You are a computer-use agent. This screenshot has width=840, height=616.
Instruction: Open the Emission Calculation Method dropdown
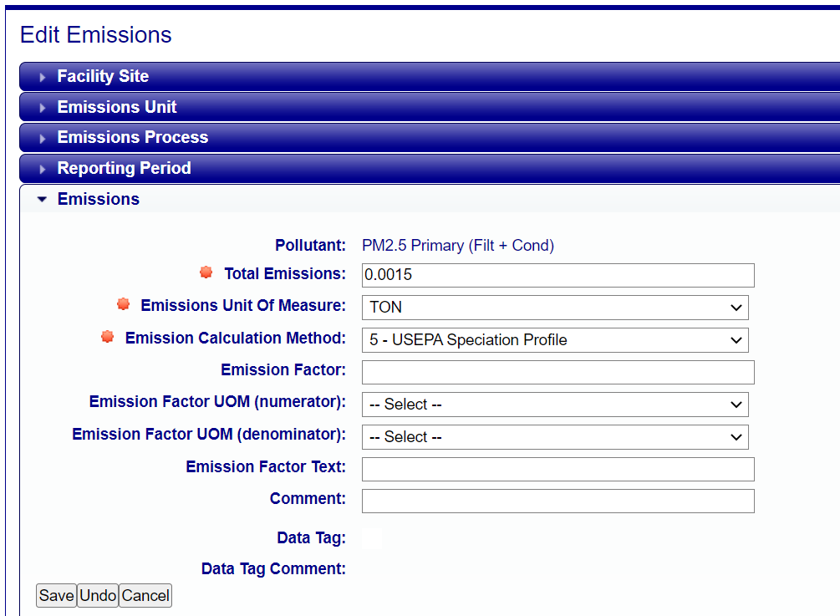[555, 340]
